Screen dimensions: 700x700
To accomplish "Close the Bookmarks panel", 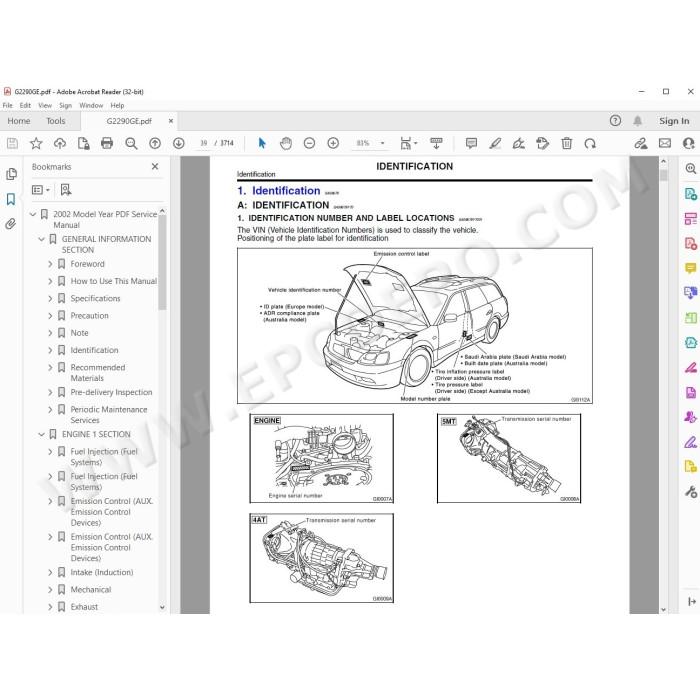I will 155,167.
